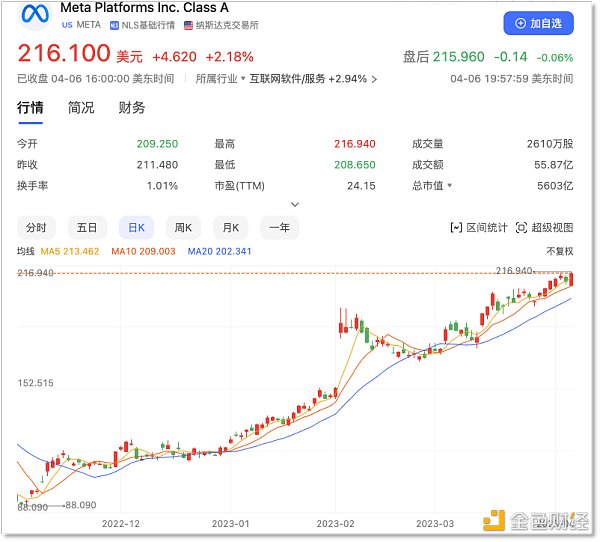Click the plus icon in 加自选
Screen dimensions: 600x542
(521, 23)
